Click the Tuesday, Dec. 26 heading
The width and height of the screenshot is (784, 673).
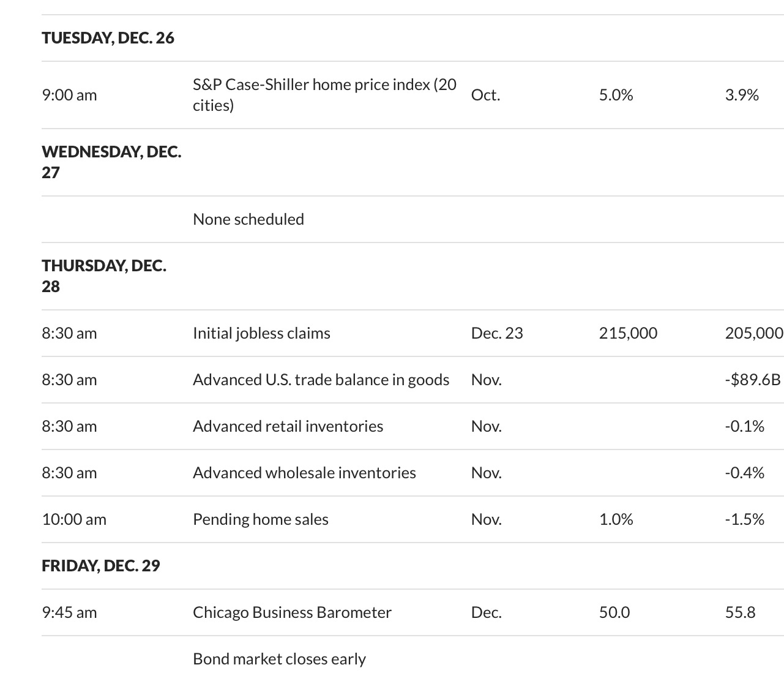pos(108,38)
